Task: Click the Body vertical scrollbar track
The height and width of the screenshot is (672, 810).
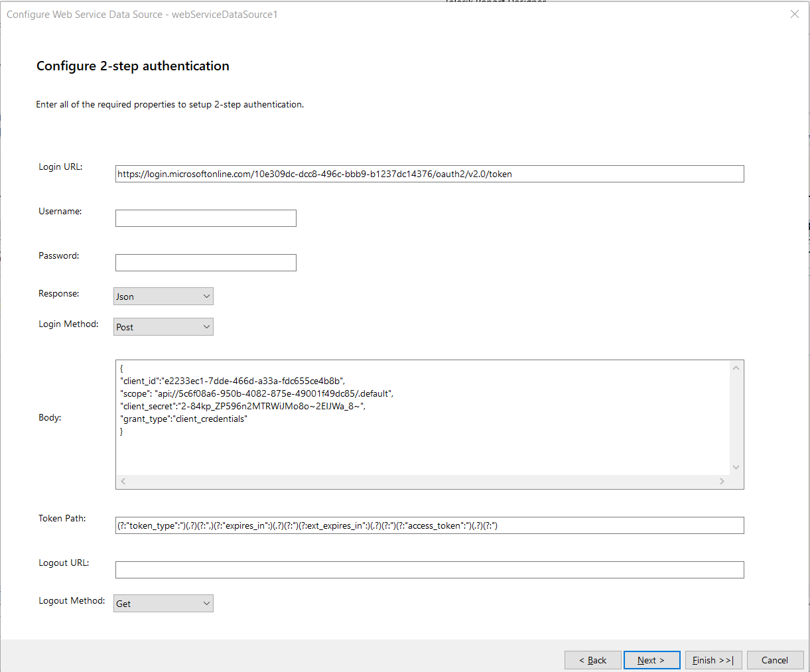Action: [736, 418]
